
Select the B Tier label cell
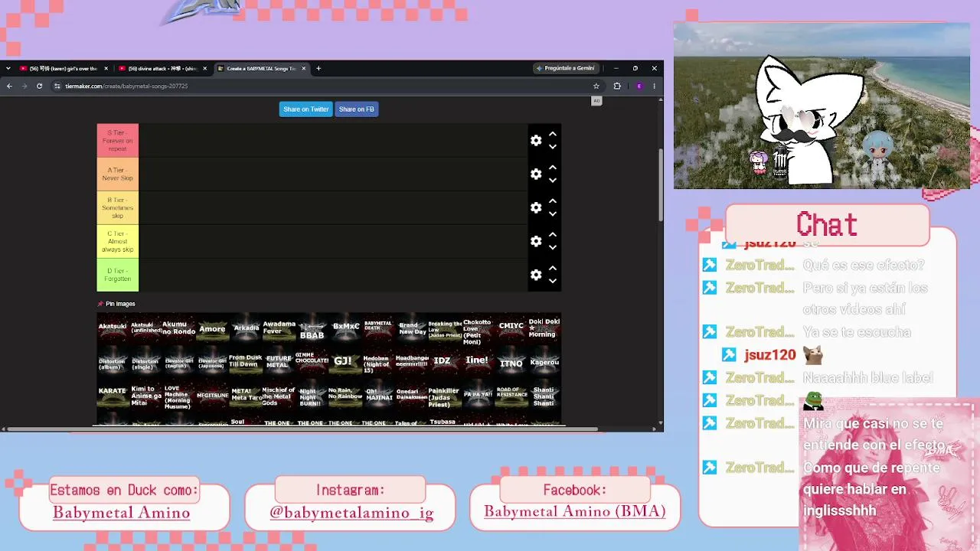click(117, 208)
